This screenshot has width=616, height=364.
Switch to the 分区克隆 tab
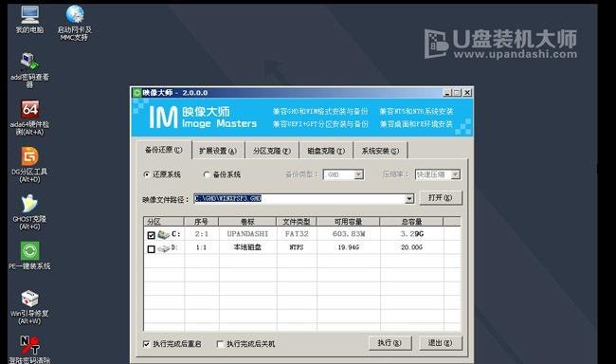[272, 151]
